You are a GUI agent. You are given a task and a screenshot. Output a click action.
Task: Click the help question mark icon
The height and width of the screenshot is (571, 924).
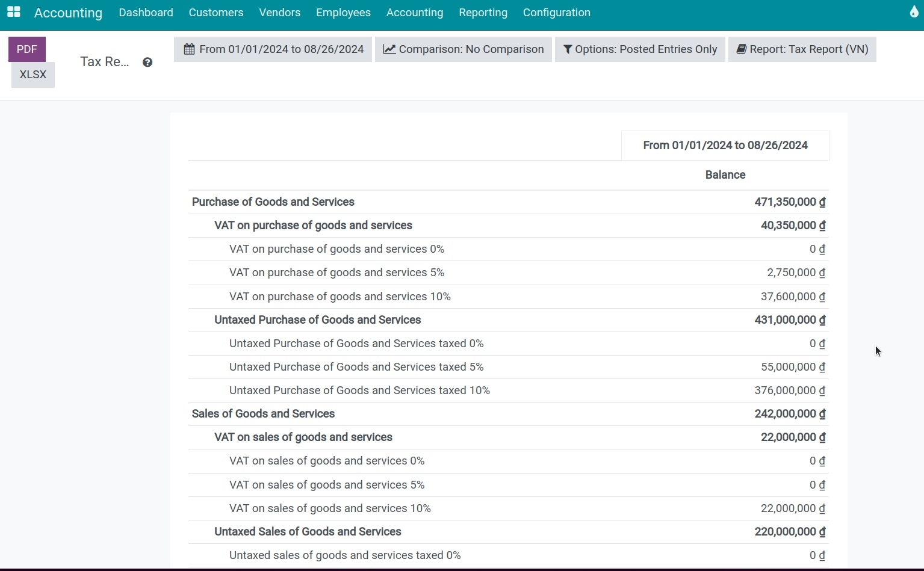point(147,62)
